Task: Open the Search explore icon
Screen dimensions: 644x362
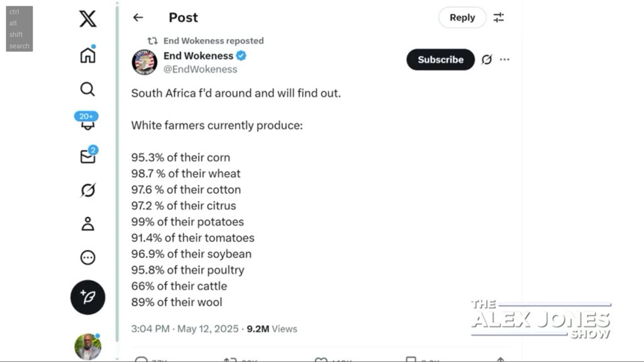Action: (88, 89)
